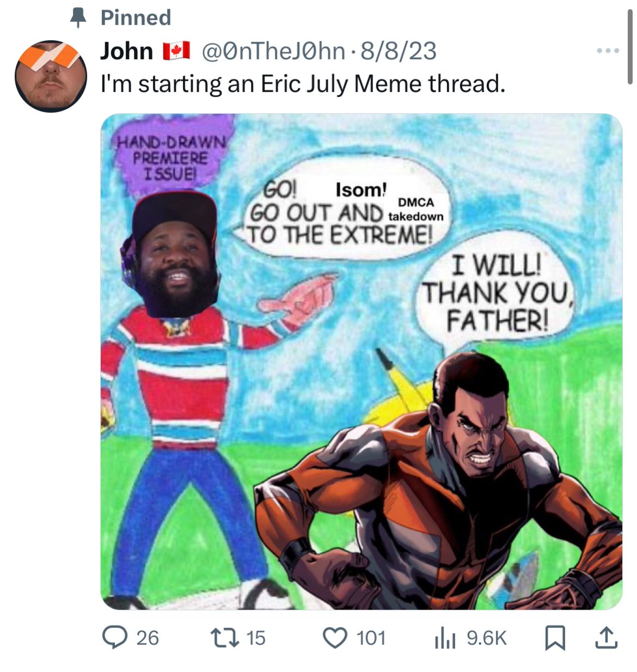The width and height of the screenshot is (637, 672).
Task: Retweet the Eric July Meme post
Action: coord(224,638)
